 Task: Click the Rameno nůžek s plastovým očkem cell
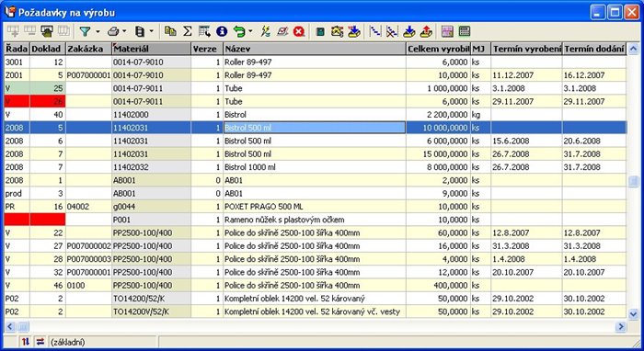point(315,220)
